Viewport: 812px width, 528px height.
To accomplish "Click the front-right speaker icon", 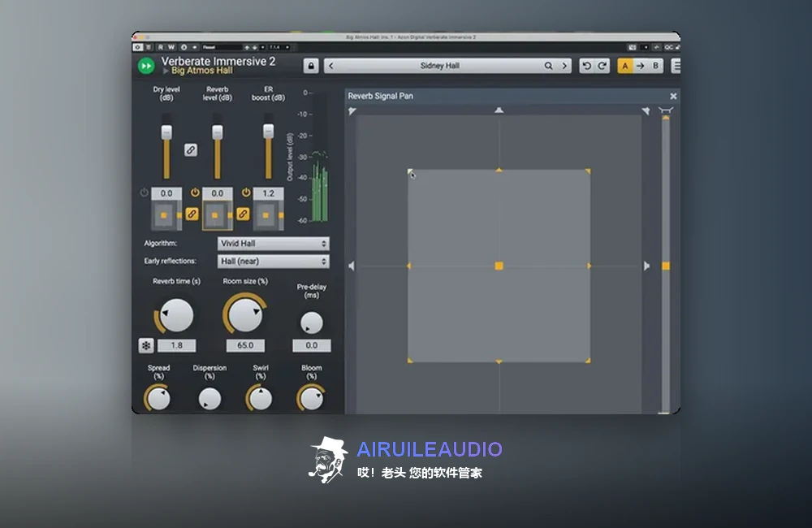I will pos(646,111).
